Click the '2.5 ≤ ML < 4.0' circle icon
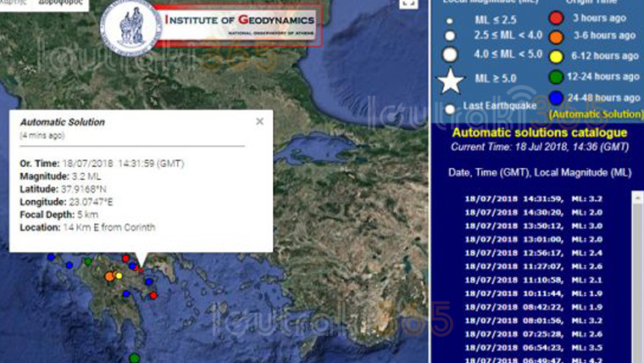 pyautogui.click(x=450, y=36)
